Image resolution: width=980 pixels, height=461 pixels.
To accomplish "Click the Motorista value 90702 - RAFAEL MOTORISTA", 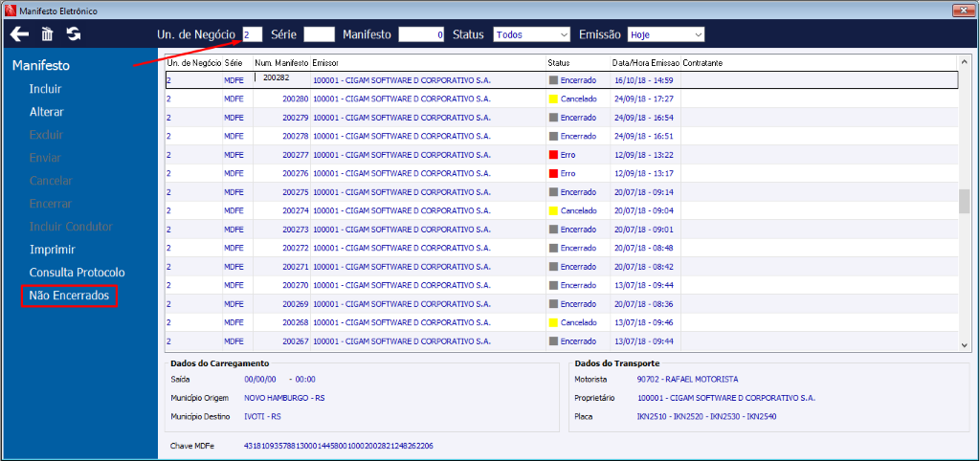I will tap(687, 379).
